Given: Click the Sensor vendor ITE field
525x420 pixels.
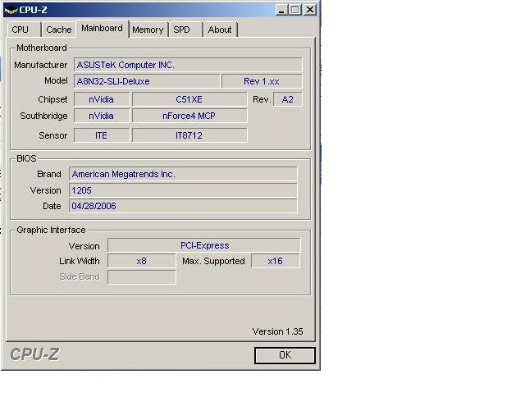Looking at the screenshot, I should [x=102, y=135].
